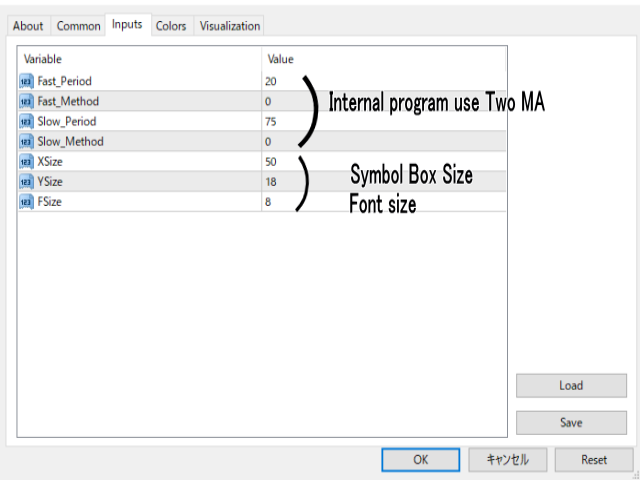Click the XSize variable icon
Screen dimensions: 640x480
click(26, 161)
